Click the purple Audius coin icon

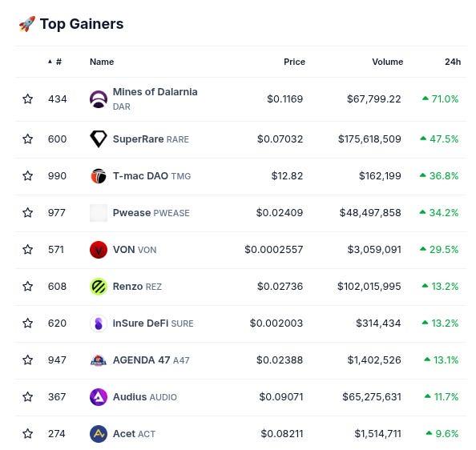coord(99,397)
